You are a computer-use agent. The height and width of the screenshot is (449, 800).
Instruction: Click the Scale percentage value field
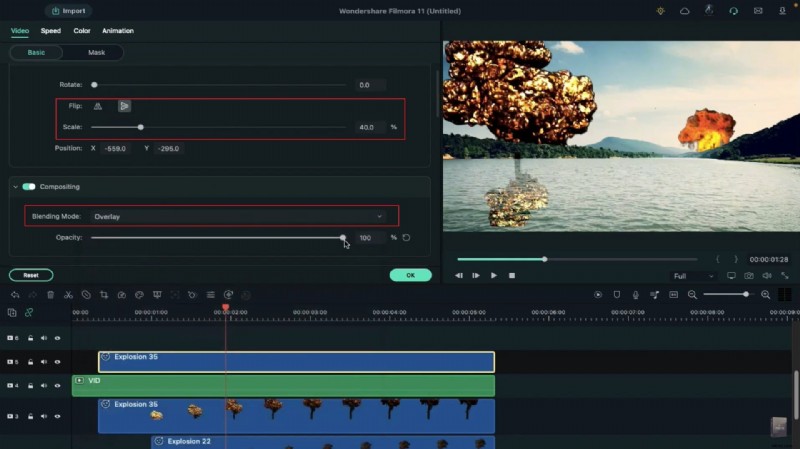coord(369,127)
